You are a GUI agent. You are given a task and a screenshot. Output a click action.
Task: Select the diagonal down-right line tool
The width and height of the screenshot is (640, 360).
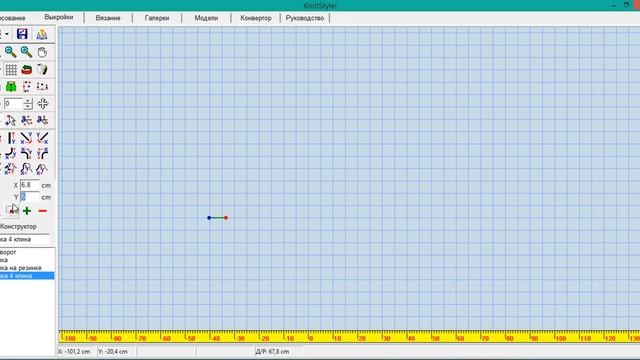pos(27,138)
